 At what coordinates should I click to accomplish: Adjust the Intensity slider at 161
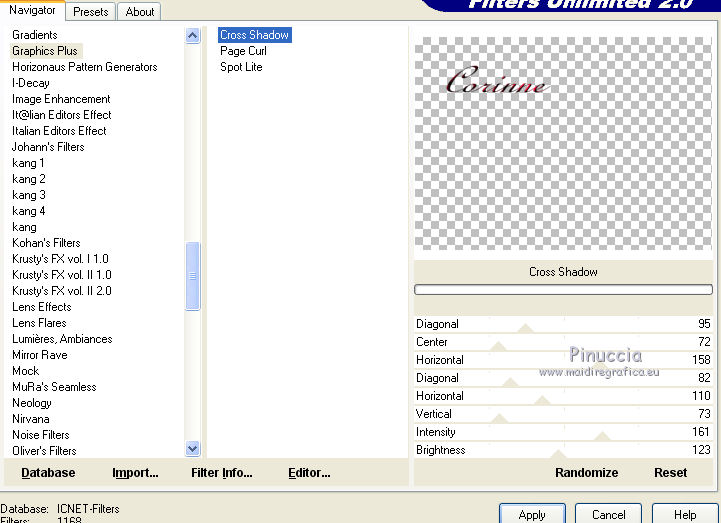click(563, 432)
